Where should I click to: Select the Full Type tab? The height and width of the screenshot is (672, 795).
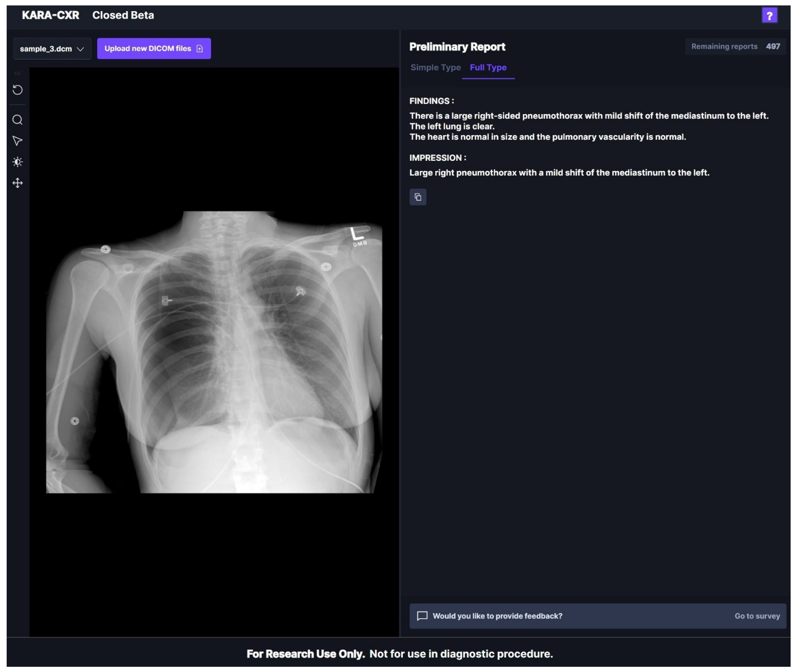[x=488, y=67]
